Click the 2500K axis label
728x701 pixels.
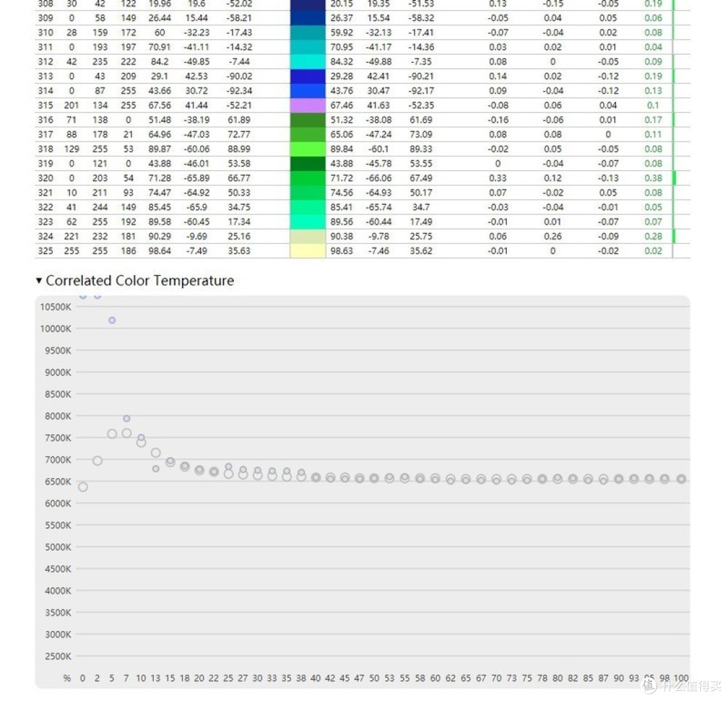coord(58,657)
